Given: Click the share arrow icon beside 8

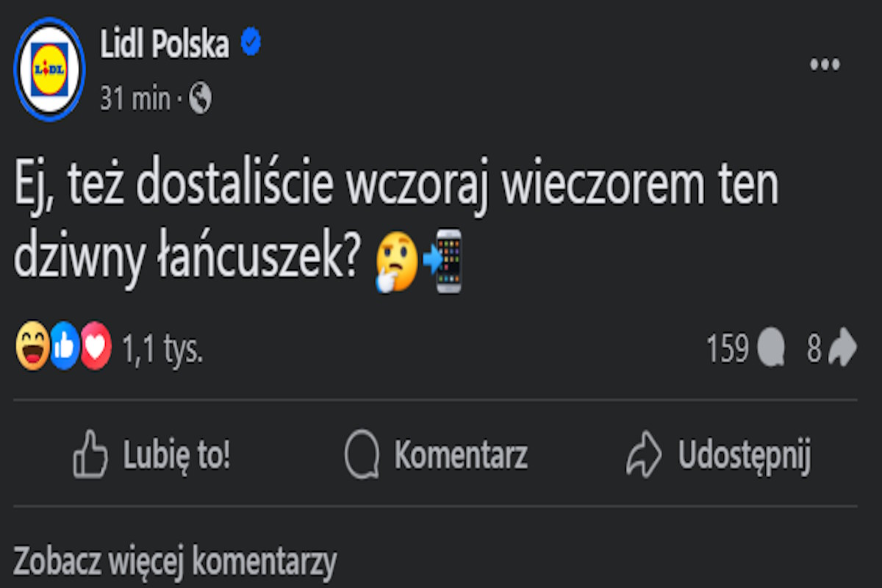Looking at the screenshot, I should pyautogui.click(x=842, y=349).
